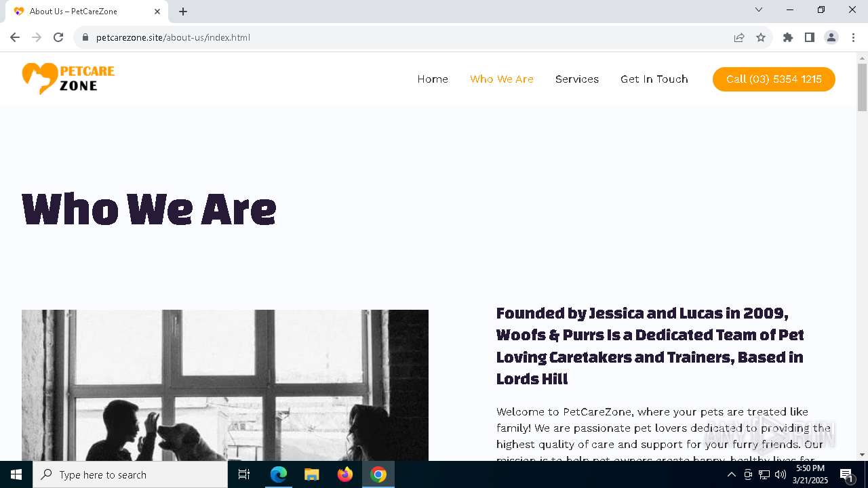Viewport: 868px width, 488px height.
Task: Bookmark this page with the star icon
Action: (761, 37)
